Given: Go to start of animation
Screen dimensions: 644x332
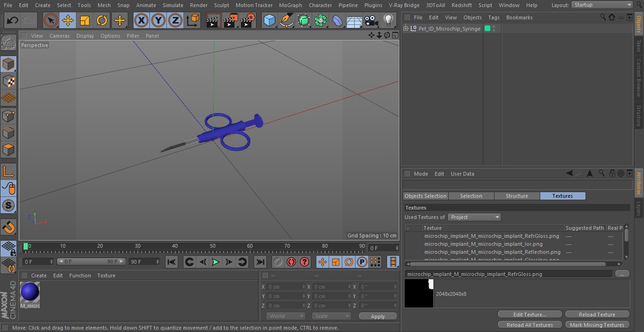Looking at the screenshot, I should click(x=171, y=262).
